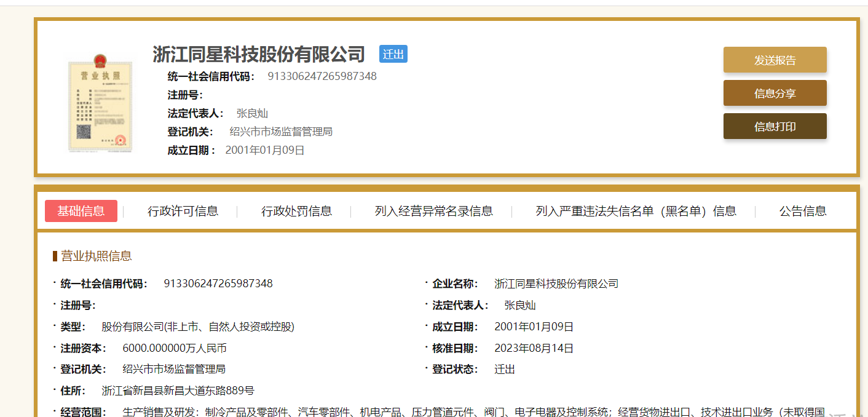Viewport: 868px width, 417px height.
Task: Click 绍兴市市场监督管理局 in the header
Action: pos(281,132)
